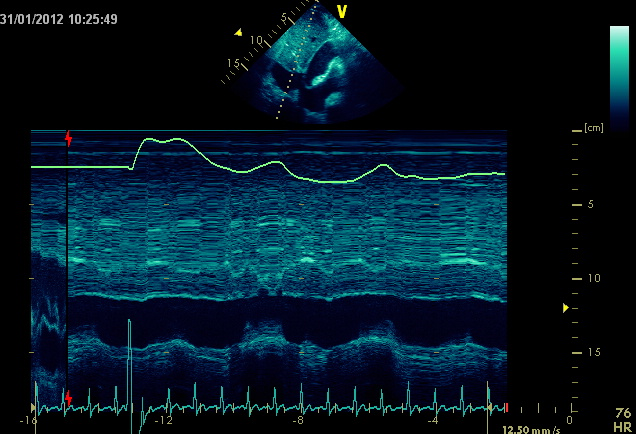The image size is (636, 434).
Task: Click the 15 depth label on sector ruler
Action: coord(233,64)
